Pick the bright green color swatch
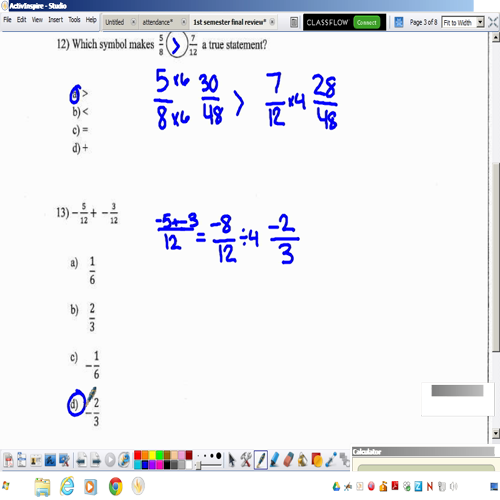 tap(159, 455)
